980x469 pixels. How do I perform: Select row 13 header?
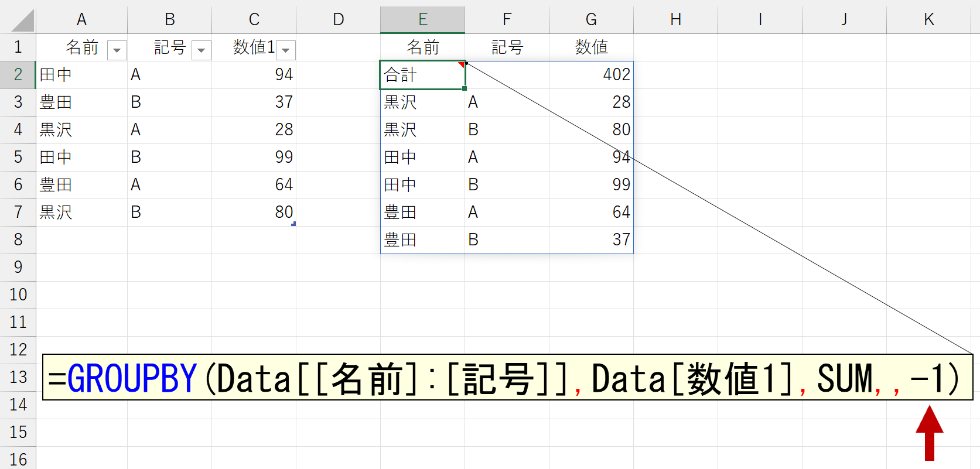click(x=18, y=377)
